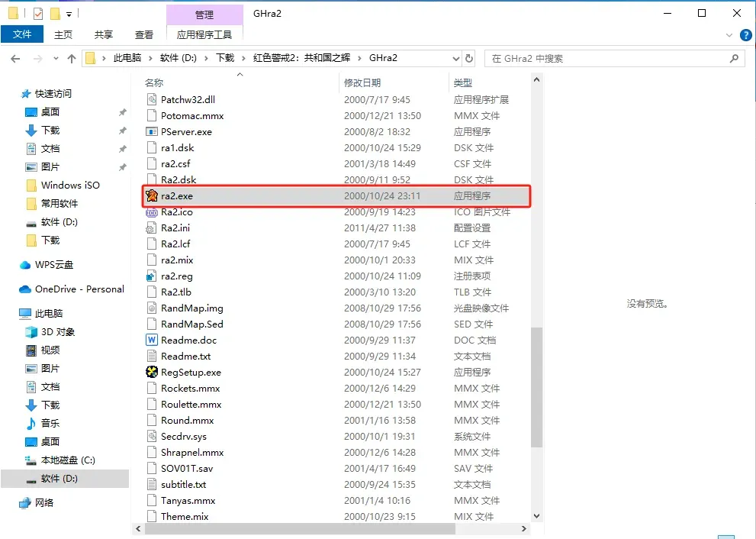This screenshot has width=756, height=539.
Task: Click the search magnifier icon
Action: point(734,58)
